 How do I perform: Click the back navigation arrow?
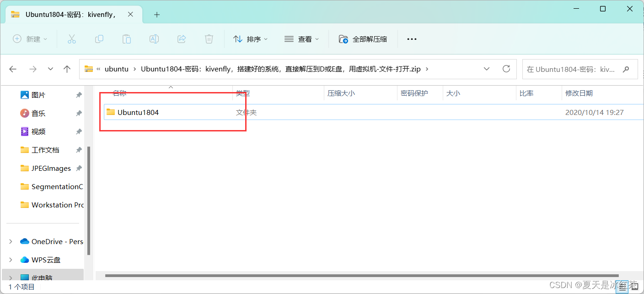tap(13, 69)
